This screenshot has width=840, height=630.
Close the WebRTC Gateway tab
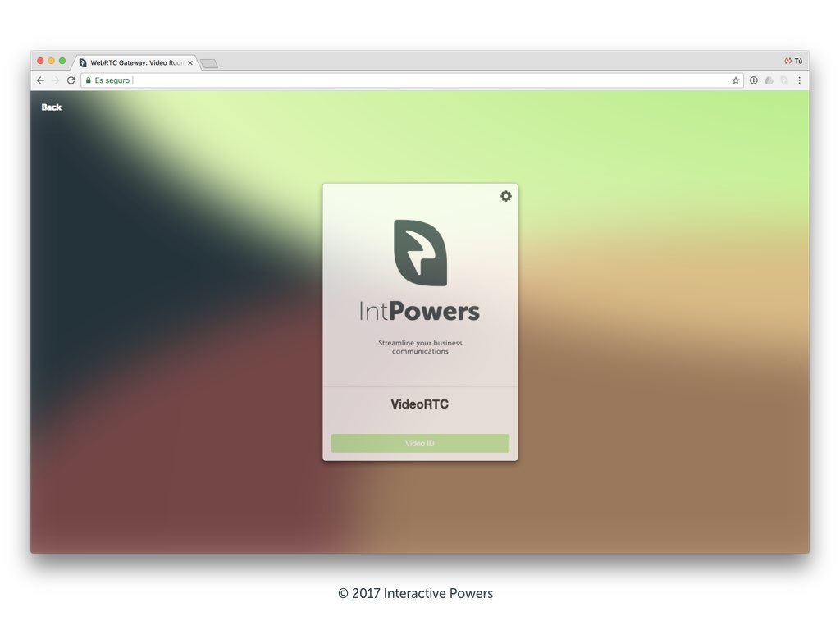pyautogui.click(x=190, y=62)
